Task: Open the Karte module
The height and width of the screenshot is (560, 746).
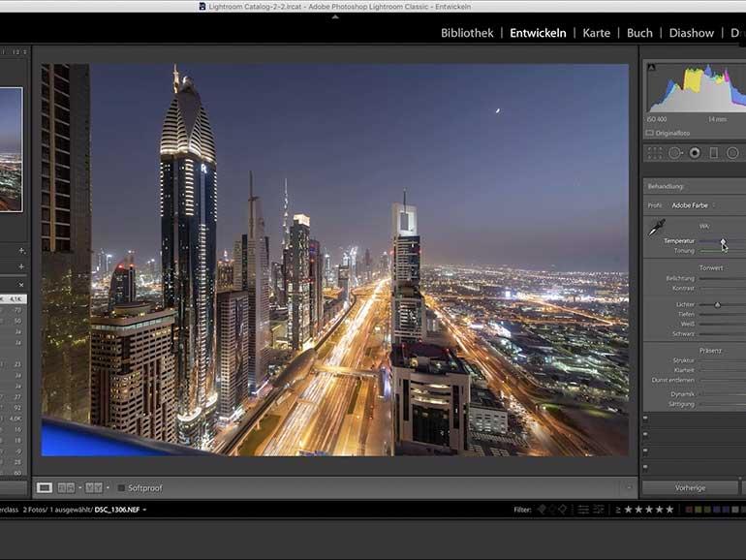Action: tap(596, 33)
